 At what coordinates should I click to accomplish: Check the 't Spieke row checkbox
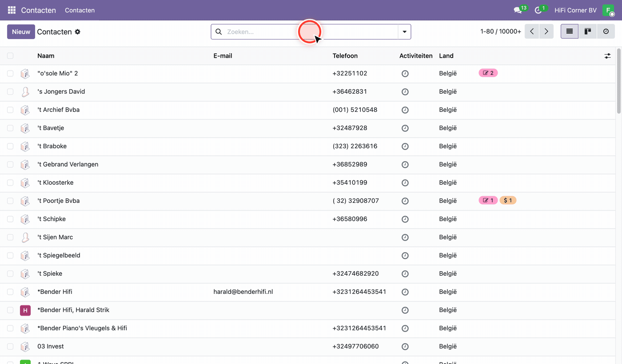click(x=10, y=273)
